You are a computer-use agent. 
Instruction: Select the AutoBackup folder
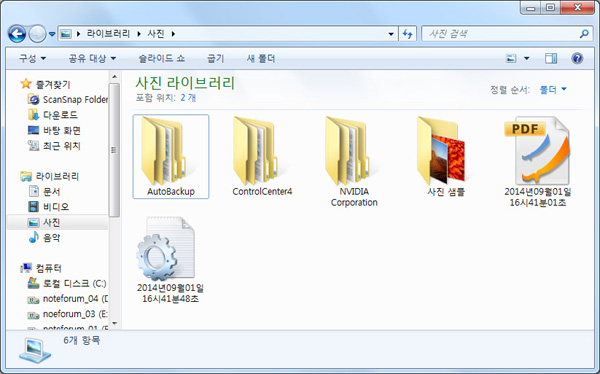[x=171, y=157]
